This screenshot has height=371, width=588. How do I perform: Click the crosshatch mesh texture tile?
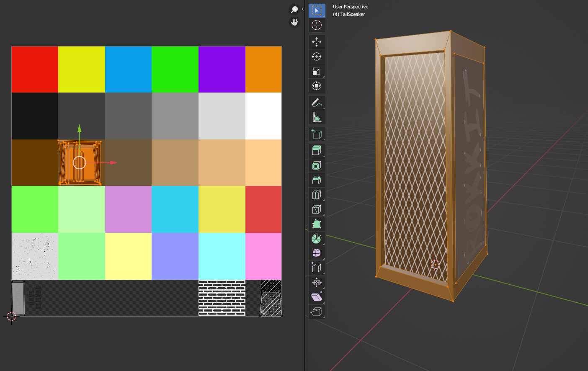271,298
